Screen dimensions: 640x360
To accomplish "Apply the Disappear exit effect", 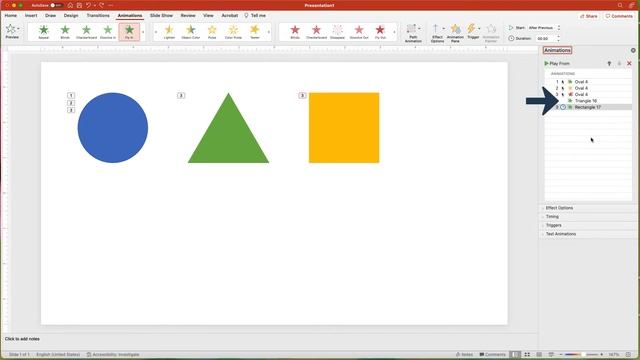I will click(x=338, y=31).
